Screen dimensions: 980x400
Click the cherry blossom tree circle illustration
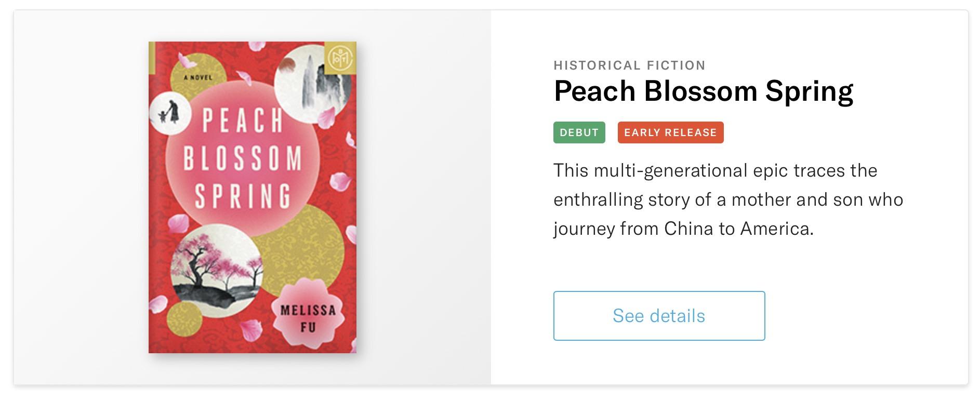tap(217, 264)
